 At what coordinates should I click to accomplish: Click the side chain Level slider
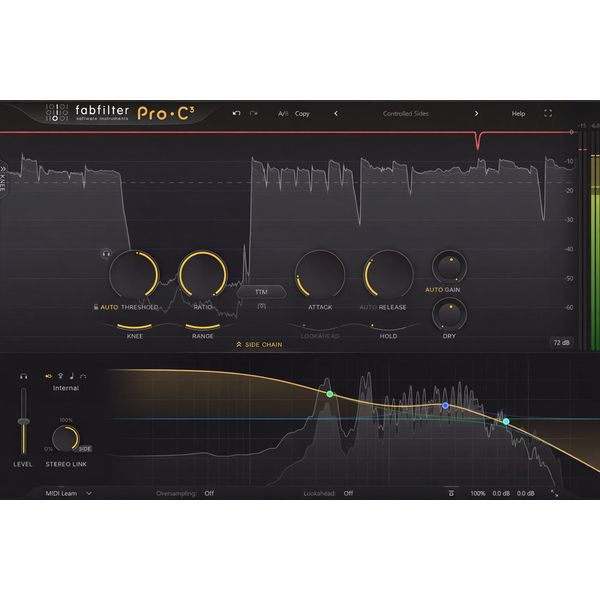24,421
